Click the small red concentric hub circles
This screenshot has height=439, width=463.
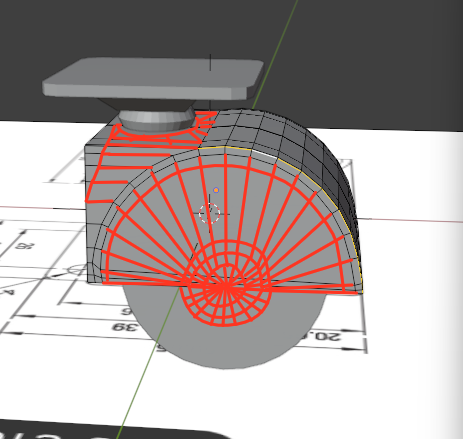coord(226,283)
